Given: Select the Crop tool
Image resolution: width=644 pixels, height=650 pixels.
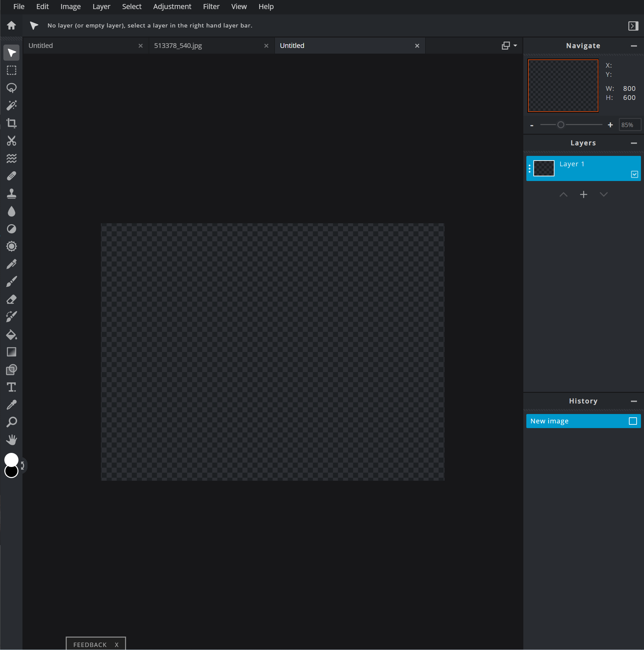Looking at the screenshot, I should pyautogui.click(x=11, y=123).
